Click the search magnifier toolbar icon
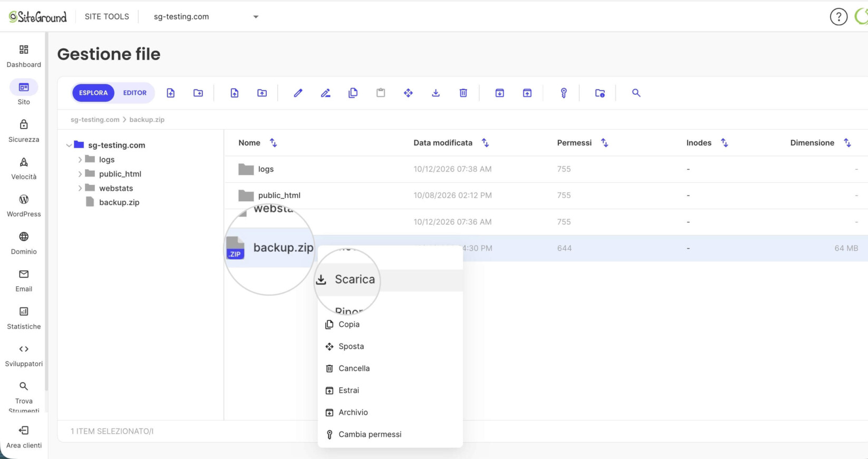This screenshot has height=459, width=868. click(636, 93)
